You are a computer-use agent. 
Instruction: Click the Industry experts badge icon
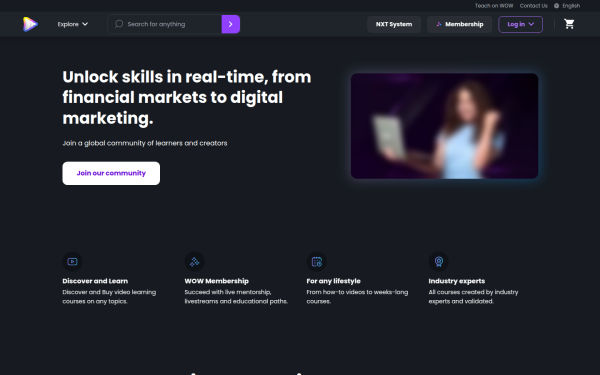(x=439, y=262)
